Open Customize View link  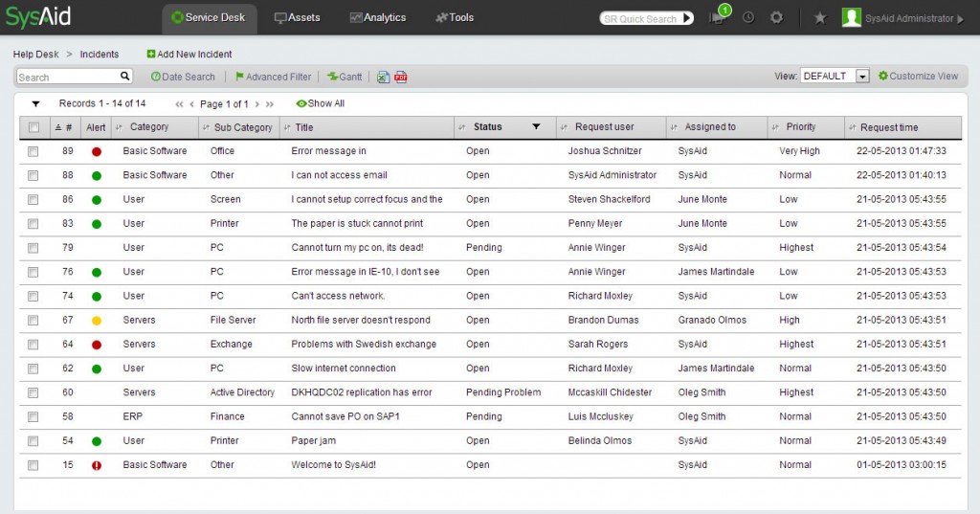pos(918,77)
